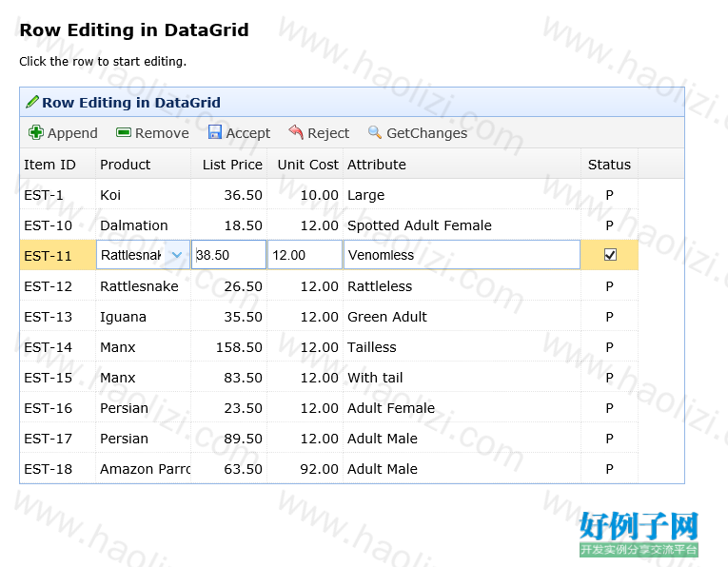Viewport: 728px width, 567px height.
Task: Click the Tailless attribute cell
Action: pos(462,346)
